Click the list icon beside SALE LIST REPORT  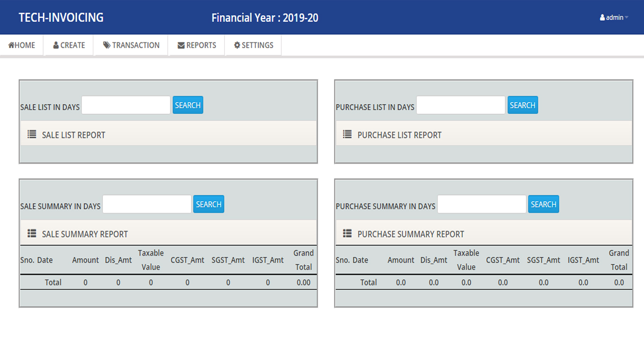32,134
